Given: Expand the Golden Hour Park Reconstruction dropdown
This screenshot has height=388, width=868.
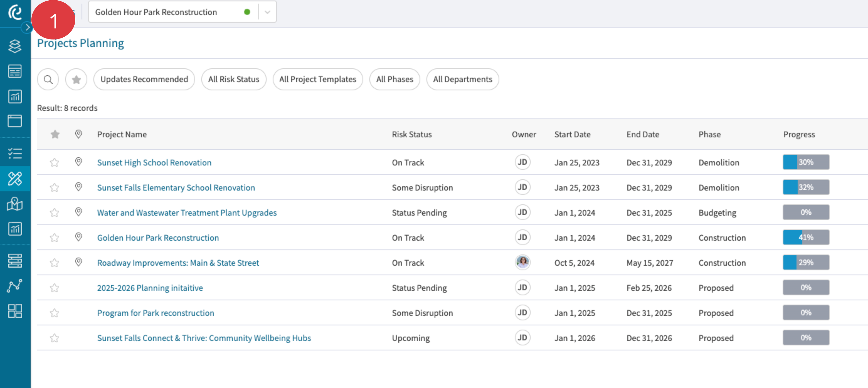Looking at the screenshot, I should [x=267, y=12].
